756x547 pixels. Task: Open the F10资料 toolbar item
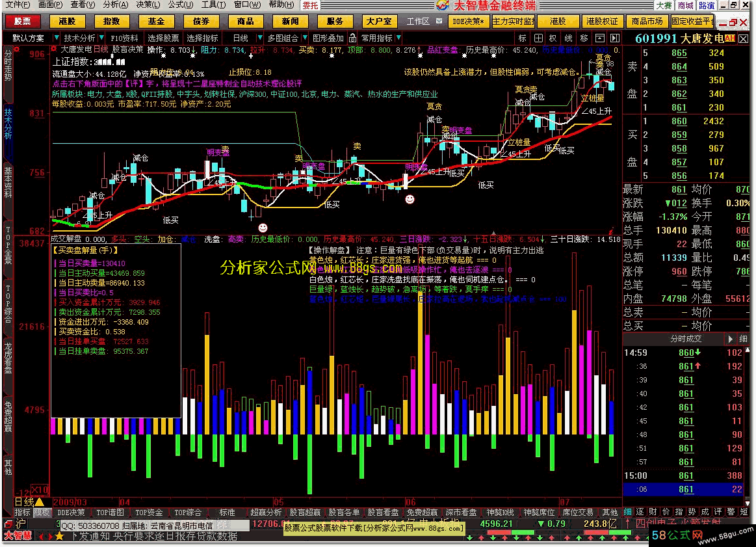tap(124, 38)
